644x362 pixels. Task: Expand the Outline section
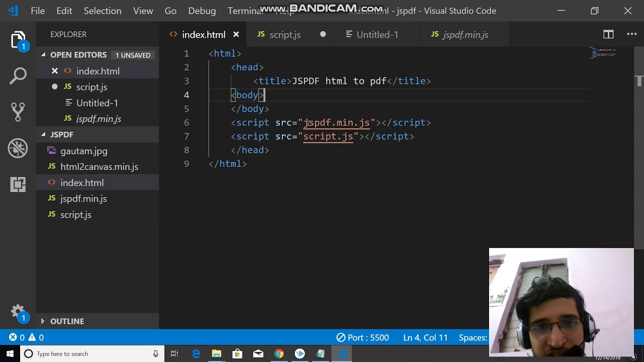tap(43, 321)
